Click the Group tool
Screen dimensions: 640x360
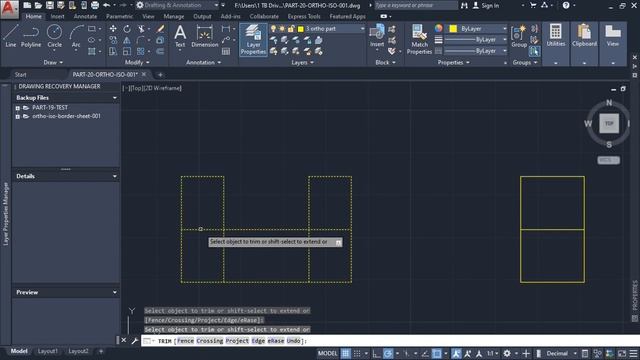pos(519,37)
